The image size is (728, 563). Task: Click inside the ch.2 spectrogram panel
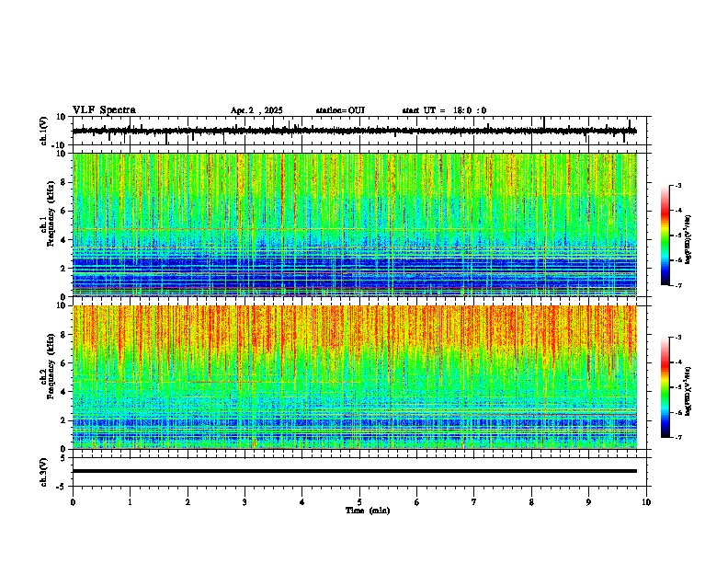click(354, 377)
